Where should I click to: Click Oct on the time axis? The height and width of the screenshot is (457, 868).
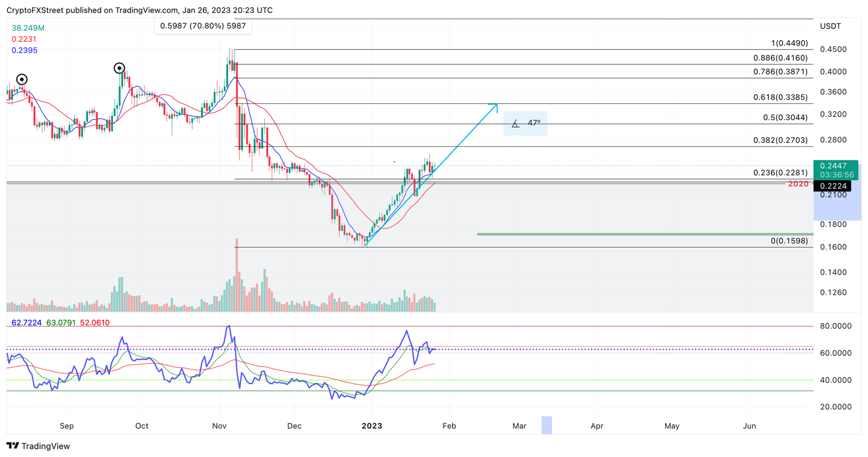(x=142, y=426)
